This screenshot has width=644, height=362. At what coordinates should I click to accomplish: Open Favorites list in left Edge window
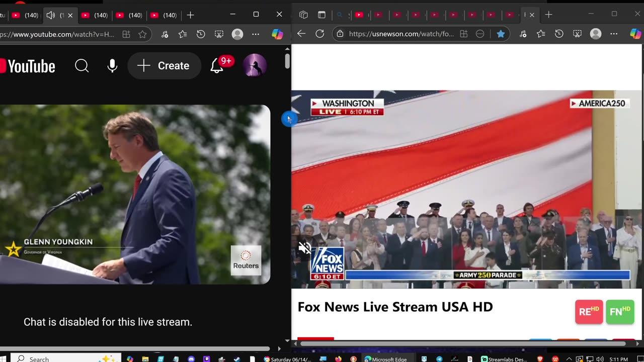(183, 34)
